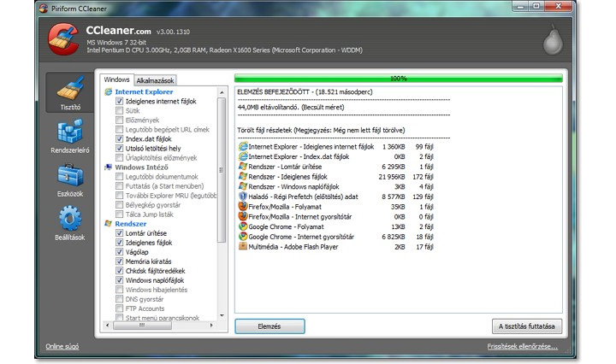Click the Frissítések ellenőrzése link
Viewport: 616px width, 364px height.
[x=522, y=347]
